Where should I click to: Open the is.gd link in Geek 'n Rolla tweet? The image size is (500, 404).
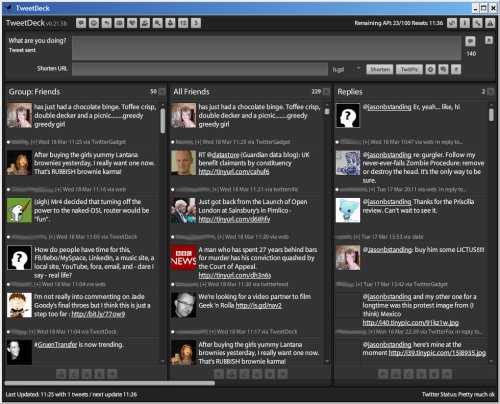258,305
